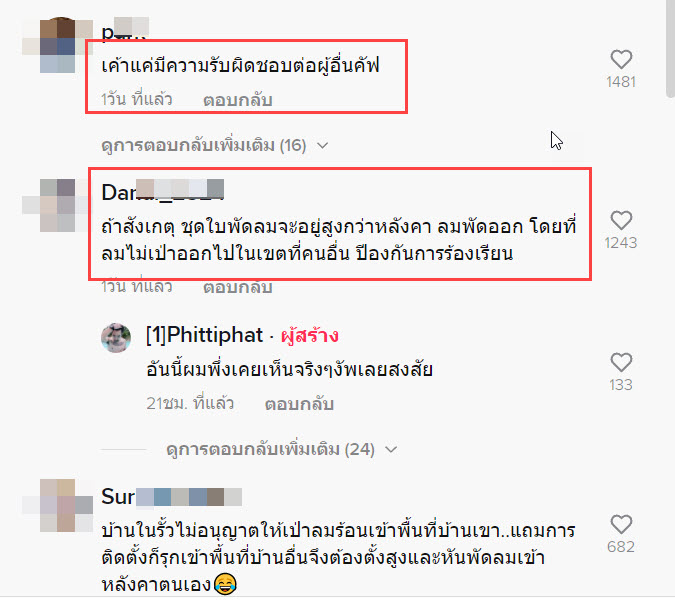Open Phittiphat's round profile avatar
This screenshot has height=600, width=675.
116,338
